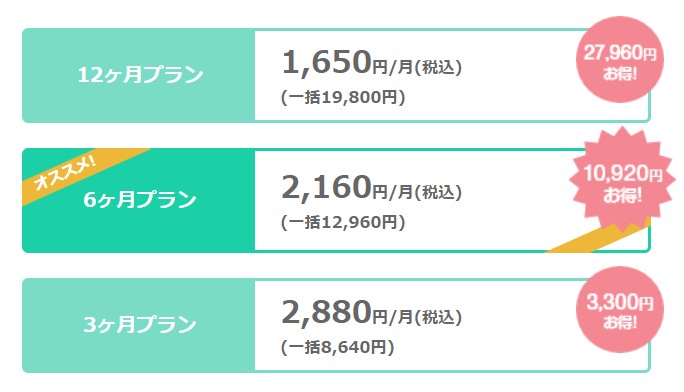This screenshot has height=392, width=684.
Task: Click the 2,160円/月(税込) price
Action: click(x=372, y=187)
